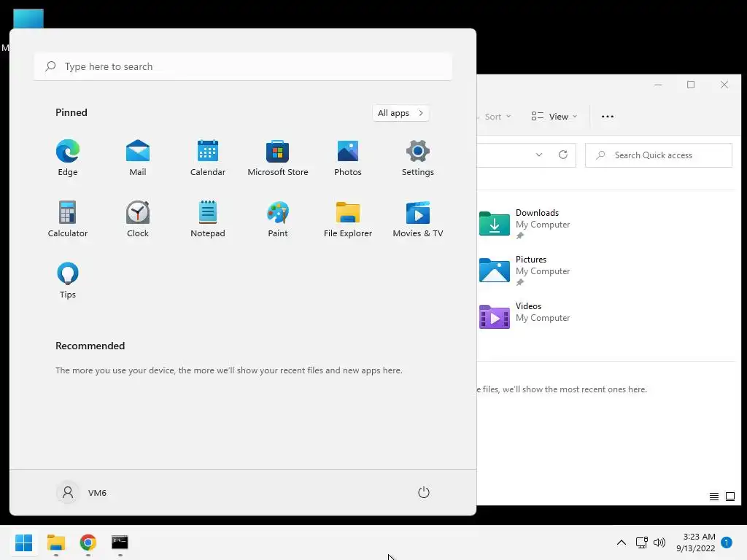Open Google Chrome from the taskbar
Image resolution: width=747 pixels, height=560 pixels.
pyautogui.click(x=88, y=542)
